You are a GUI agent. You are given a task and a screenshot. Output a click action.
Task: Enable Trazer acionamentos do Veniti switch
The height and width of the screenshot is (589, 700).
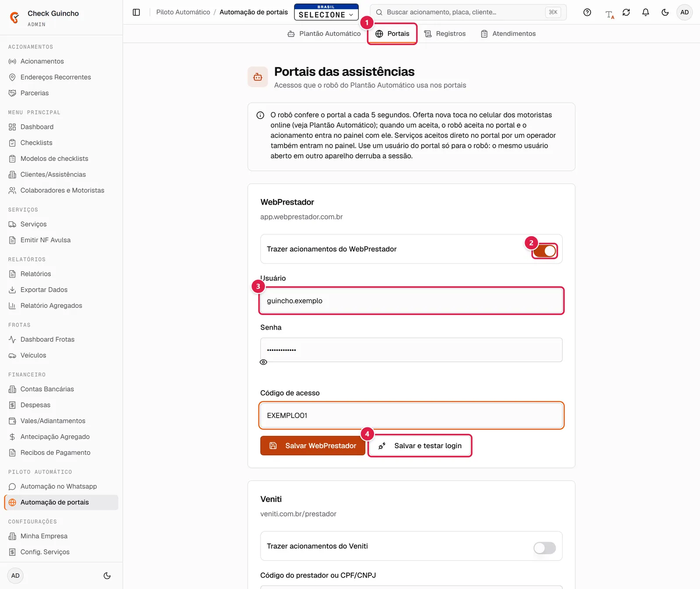click(x=545, y=548)
